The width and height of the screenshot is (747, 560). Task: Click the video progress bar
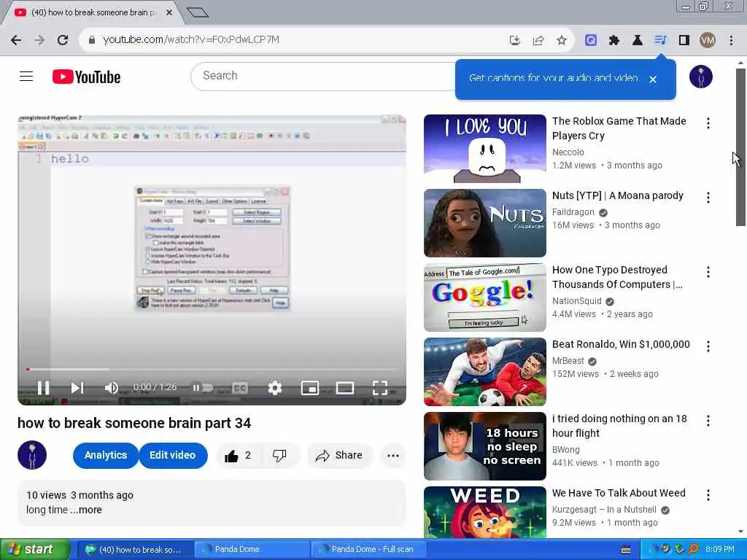[212, 369]
